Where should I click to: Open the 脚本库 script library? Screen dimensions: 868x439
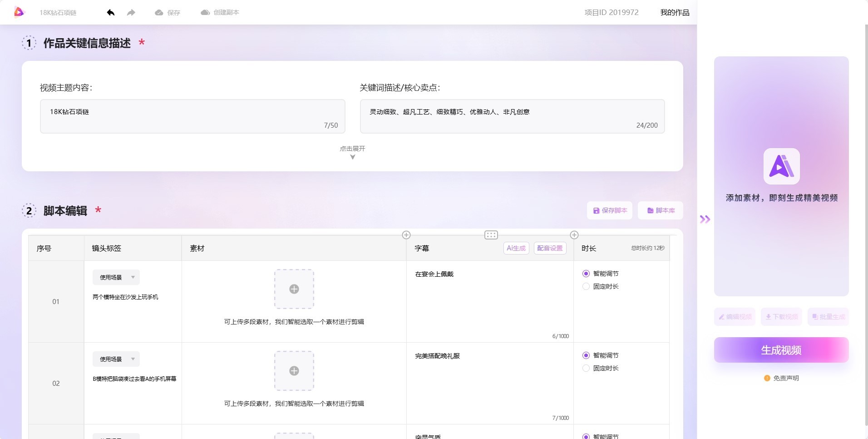click(x=661, y=210)
